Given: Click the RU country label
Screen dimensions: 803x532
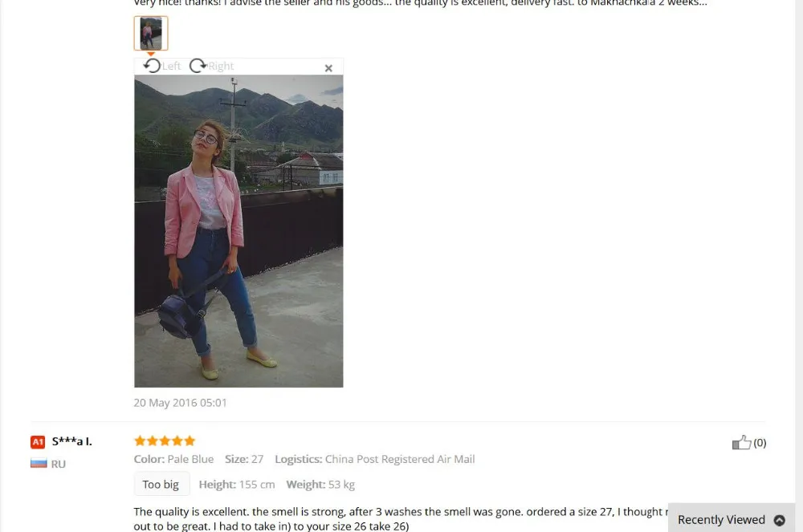Looking at the screenshot, I should pyautogui.click(x=59, y=464).
